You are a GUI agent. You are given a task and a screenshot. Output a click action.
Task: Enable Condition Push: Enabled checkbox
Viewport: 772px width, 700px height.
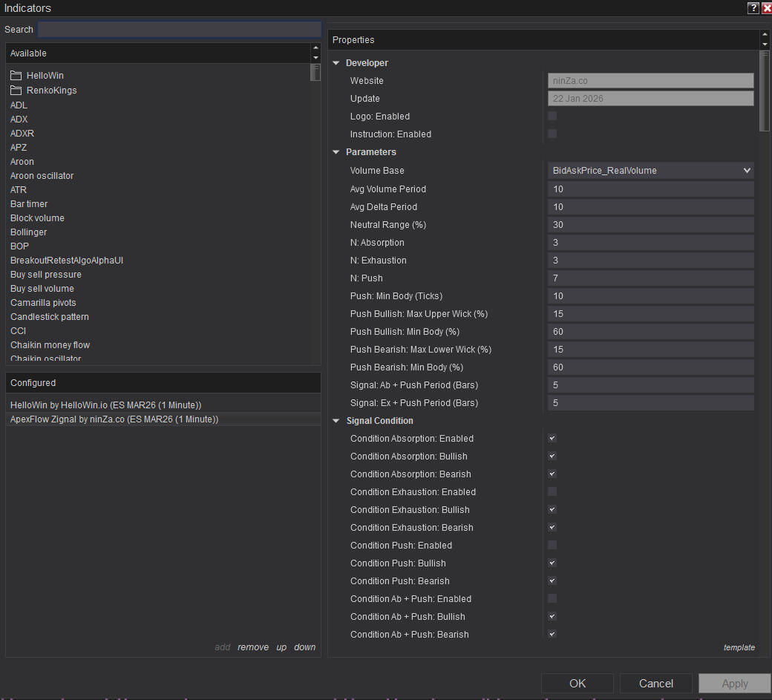pos(552,546)
